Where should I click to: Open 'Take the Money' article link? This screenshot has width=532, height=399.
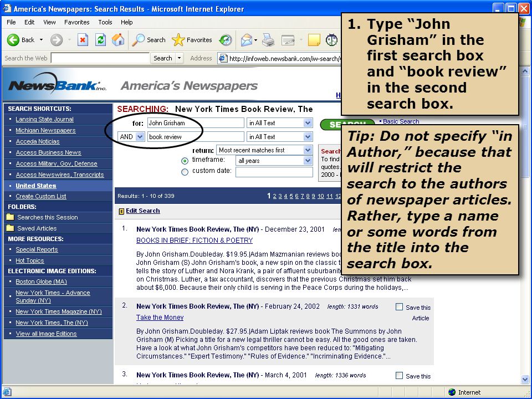[x=160, y=317]
